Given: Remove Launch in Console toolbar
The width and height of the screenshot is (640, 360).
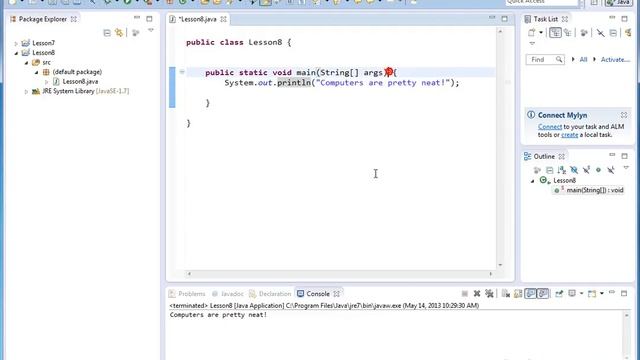Looking at the screenshot, I should tap(477, 293).
